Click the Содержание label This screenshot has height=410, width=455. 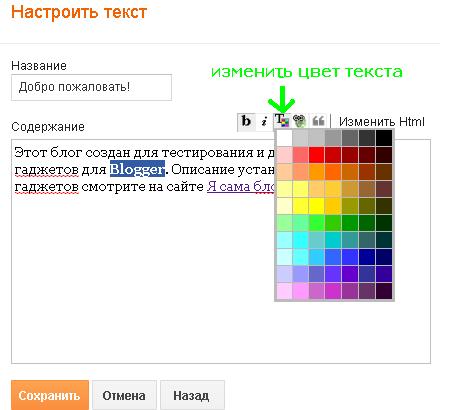pyautogui.click(x=48, y=127)
